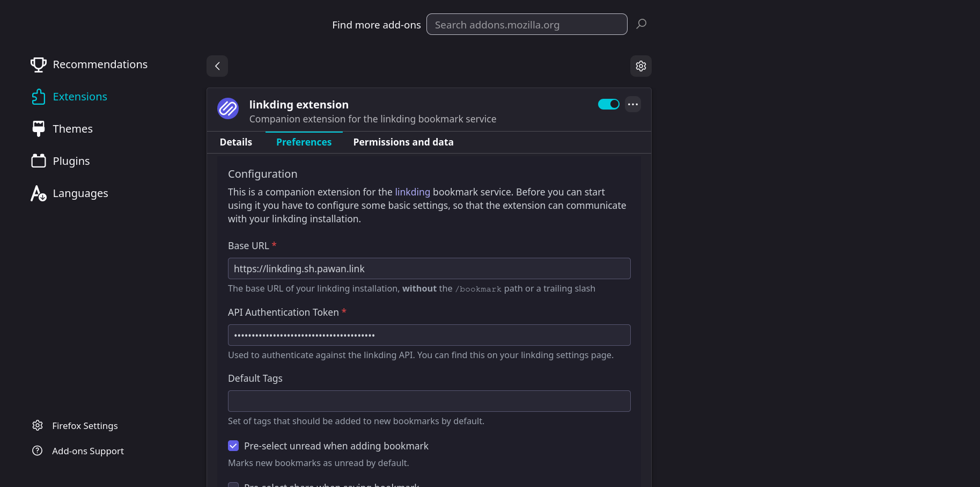Open the Languages section icon

point(38,193)
